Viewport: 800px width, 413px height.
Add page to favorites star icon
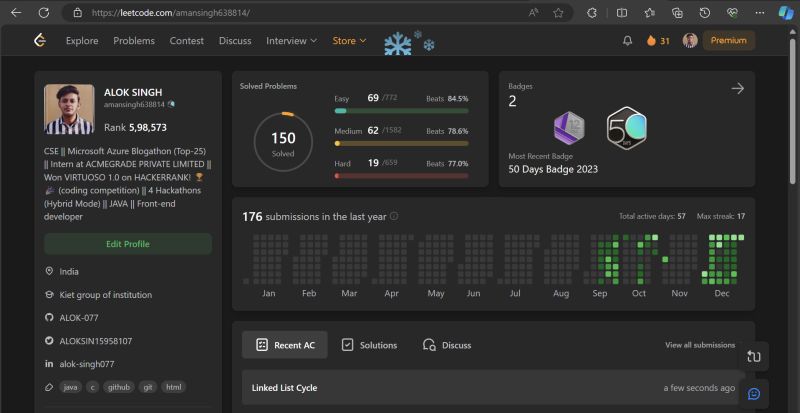point(559,13)
